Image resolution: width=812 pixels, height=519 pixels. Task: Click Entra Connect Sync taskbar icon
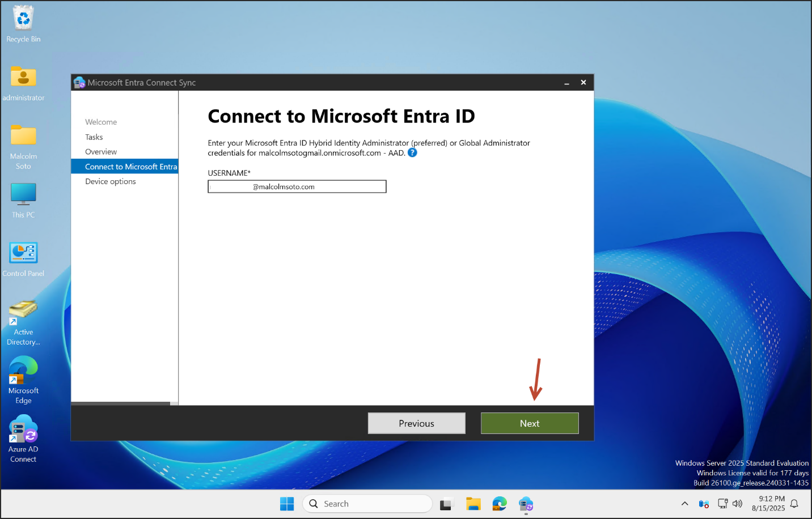pos(526,504)
